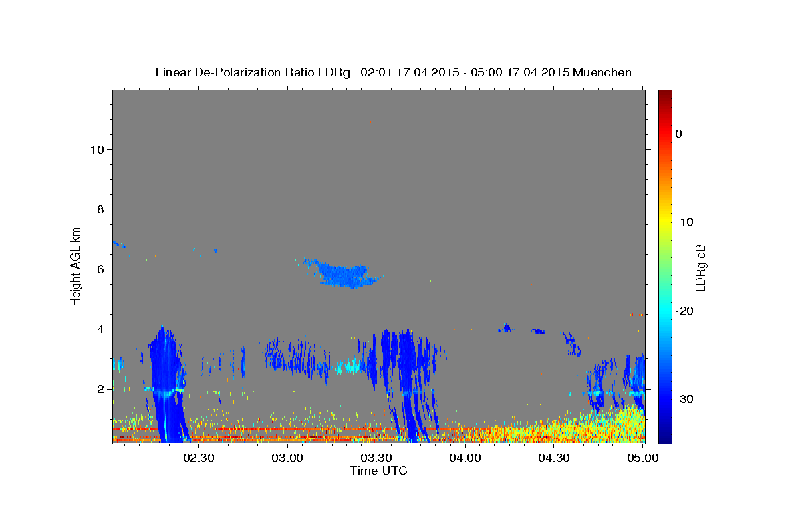This screenshot has width=798, height=532.
Task: Click the 'Time UTC' axis label
Action: 378,471
